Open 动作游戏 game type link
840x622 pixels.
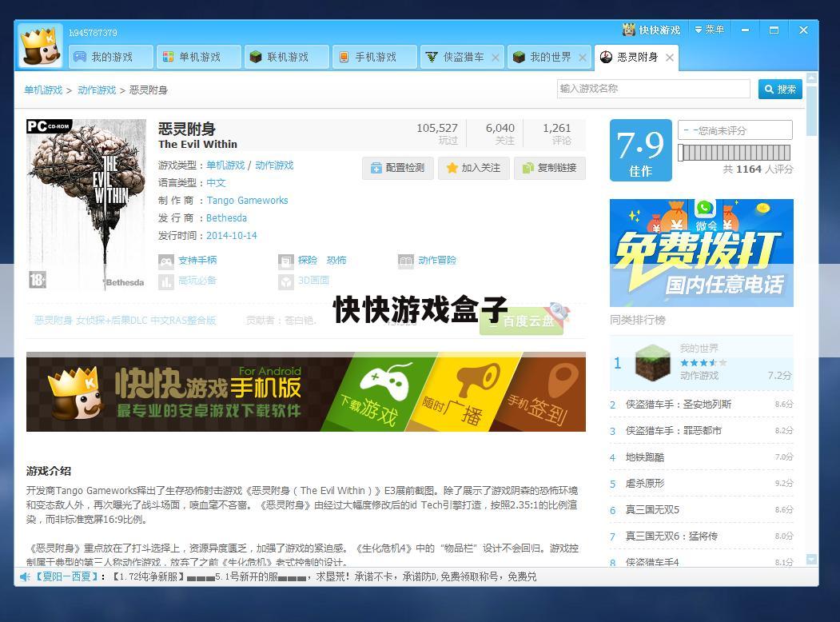tap(274, 165)
